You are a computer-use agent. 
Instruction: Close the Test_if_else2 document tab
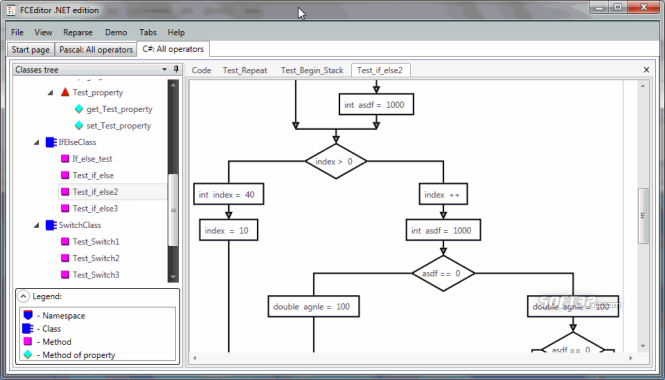point(646,70)
